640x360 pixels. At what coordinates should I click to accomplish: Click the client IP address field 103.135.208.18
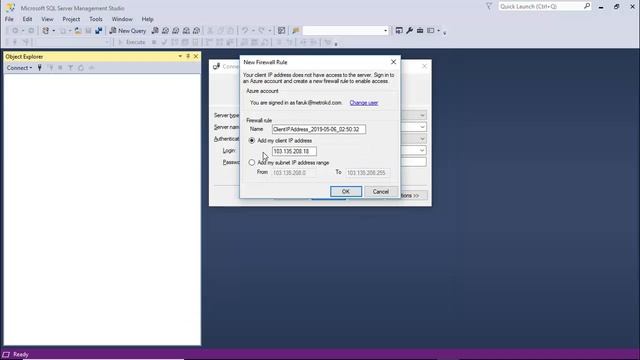(294, 151)
